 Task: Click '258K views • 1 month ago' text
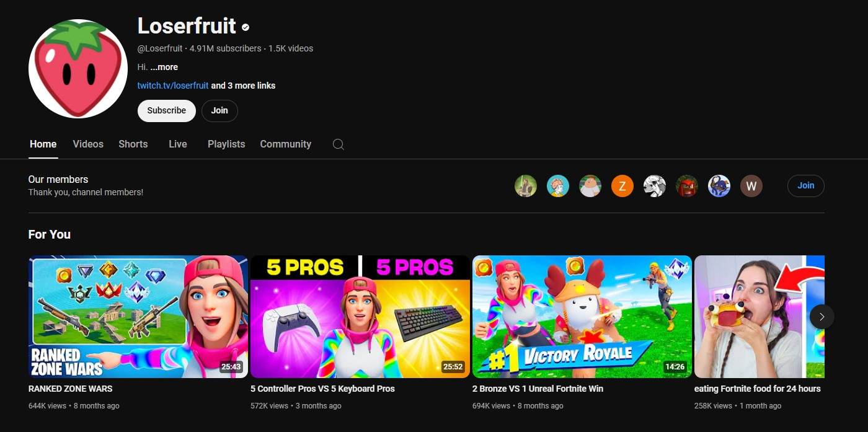[x=738, y=406]
